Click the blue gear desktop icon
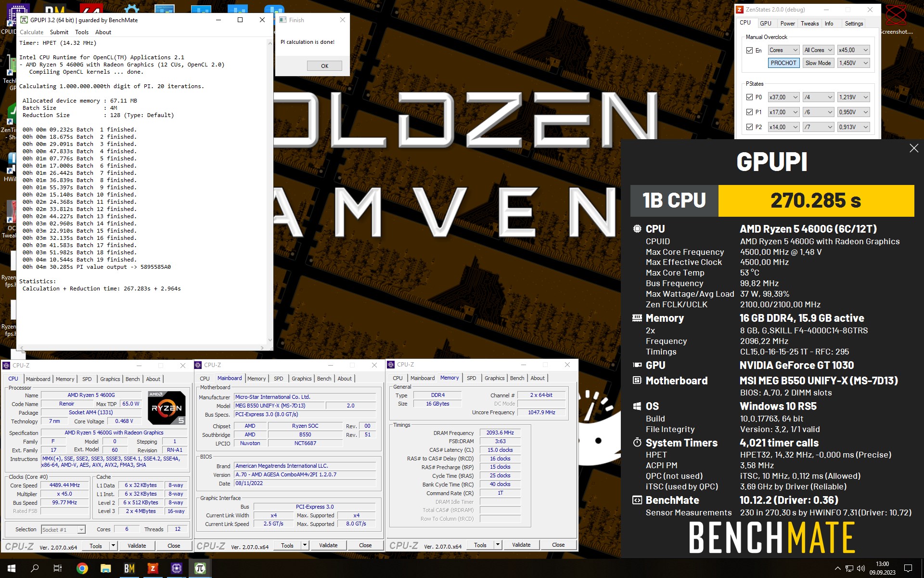This screenshot has height=578, width=924. click(130, 9)
